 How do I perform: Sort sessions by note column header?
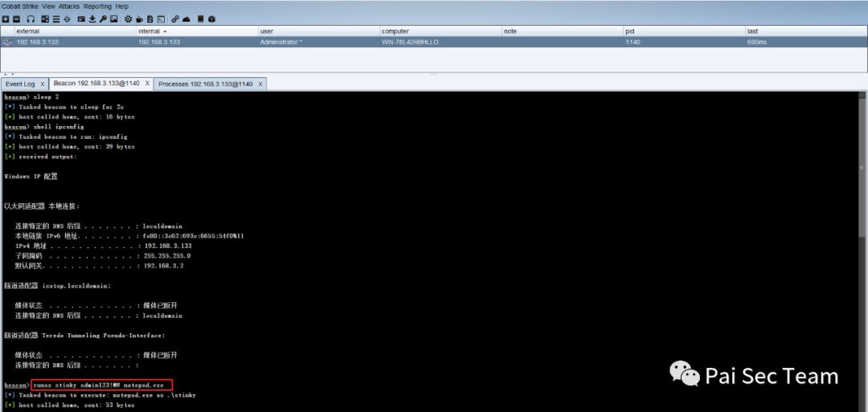pos(563,31)
